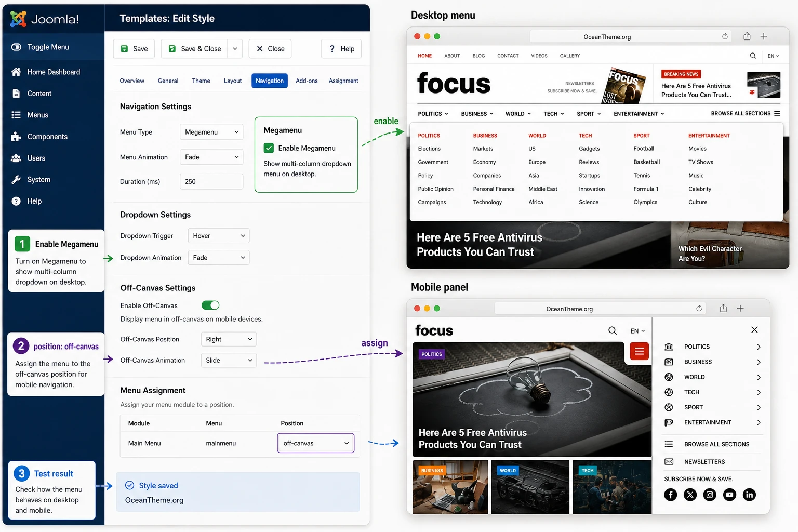Toggle the Enable Megamenu checkbox
Image resolution: width=798 pixels, height=532 pixels.
[x=269, y=148]
